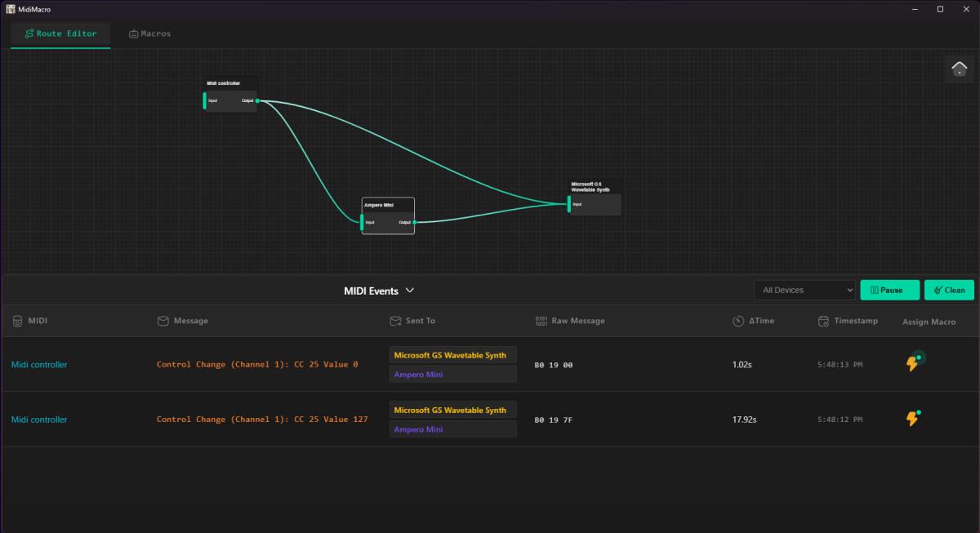This screenshot has width=980, height=533.
Task: Expand the MIDI Events chevron
Action: coord(411,291)
